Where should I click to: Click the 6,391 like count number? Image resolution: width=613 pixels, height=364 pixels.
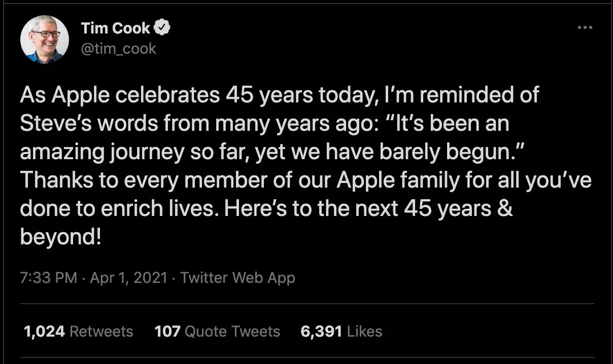321,332
